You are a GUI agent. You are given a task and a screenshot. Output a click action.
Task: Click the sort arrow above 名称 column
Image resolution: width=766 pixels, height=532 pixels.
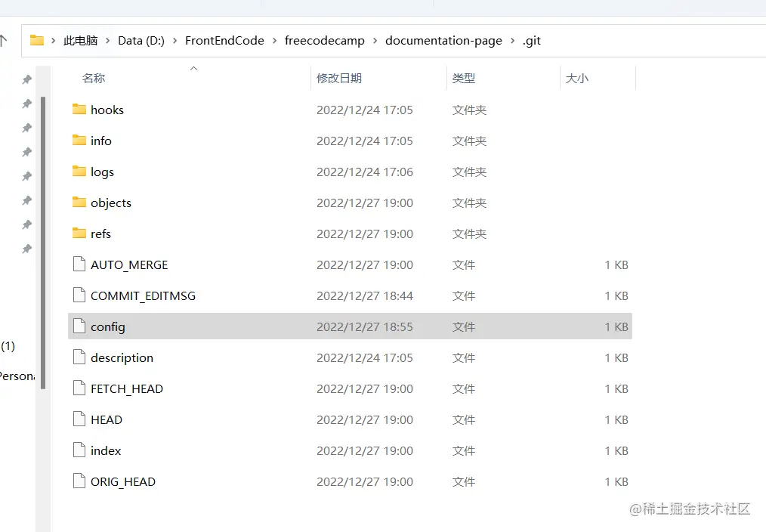(193, 69)
